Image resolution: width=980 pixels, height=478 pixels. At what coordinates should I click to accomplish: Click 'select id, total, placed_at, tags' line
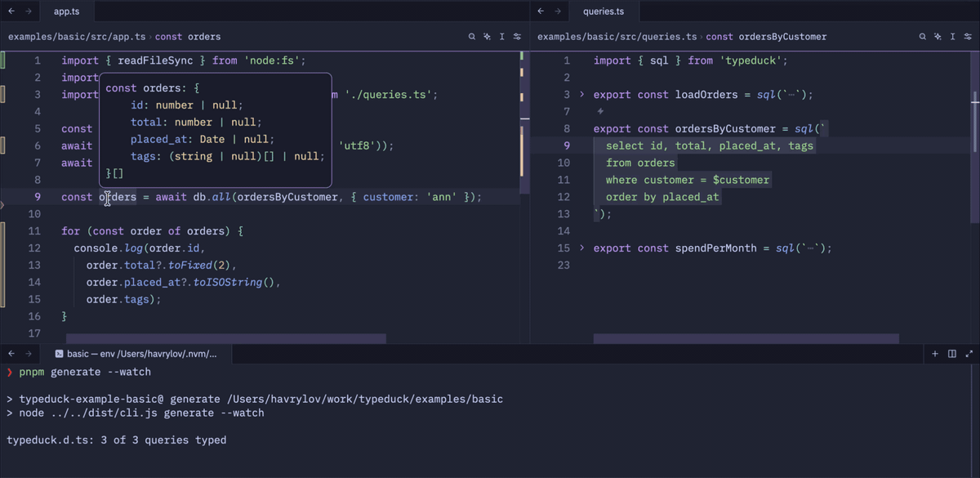coord(710,145)
